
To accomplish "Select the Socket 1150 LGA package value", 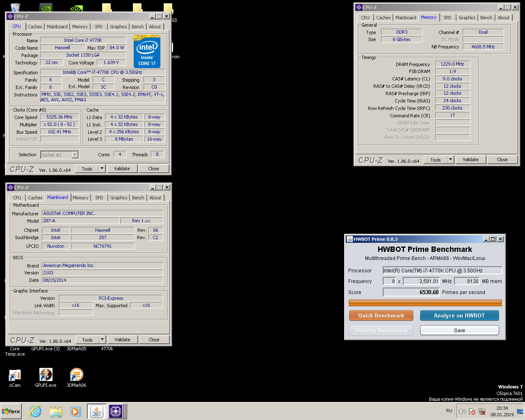I will [x=83, y=55].
